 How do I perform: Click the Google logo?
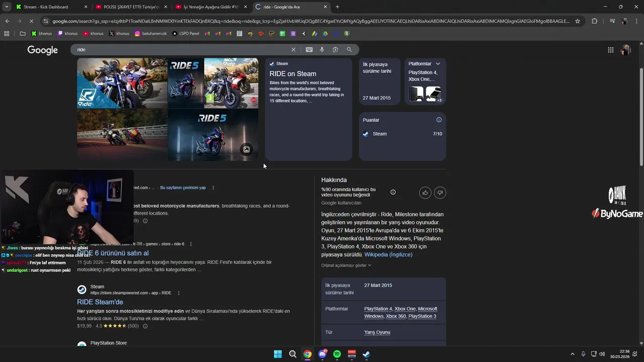point(43,50)
